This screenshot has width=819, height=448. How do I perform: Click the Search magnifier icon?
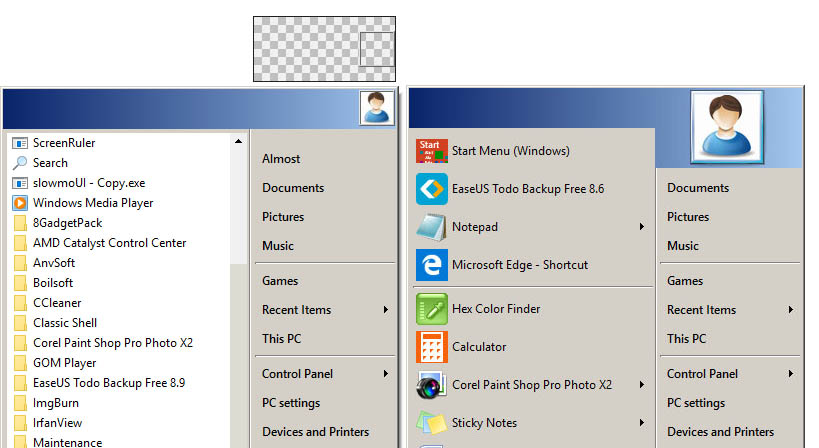pos(20,163)
